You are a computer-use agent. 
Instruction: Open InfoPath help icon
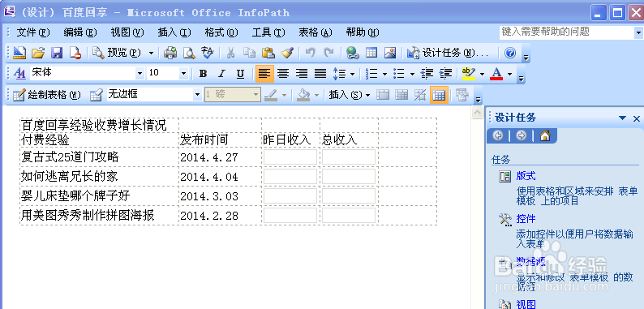[x=509, y=53]
